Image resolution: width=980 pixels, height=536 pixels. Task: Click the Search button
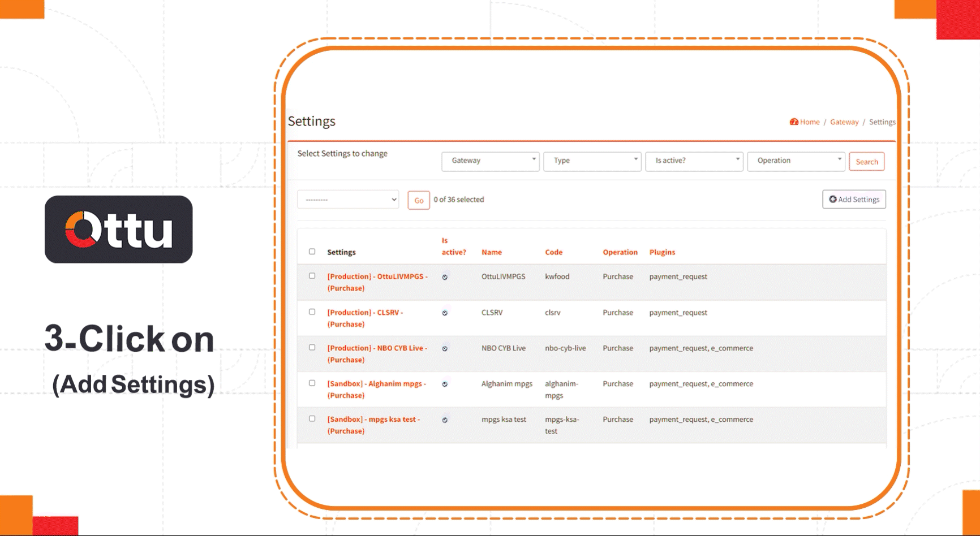[x=867, y=162]
